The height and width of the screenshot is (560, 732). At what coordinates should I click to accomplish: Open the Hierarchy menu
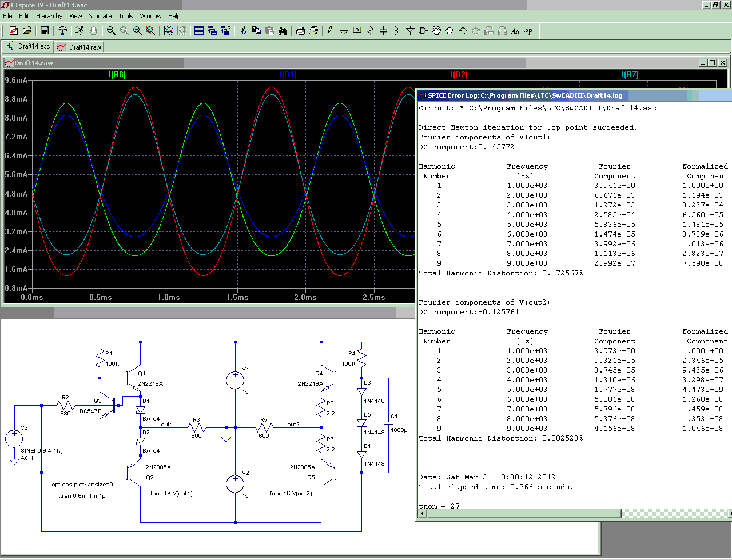(x=49, y=16)
